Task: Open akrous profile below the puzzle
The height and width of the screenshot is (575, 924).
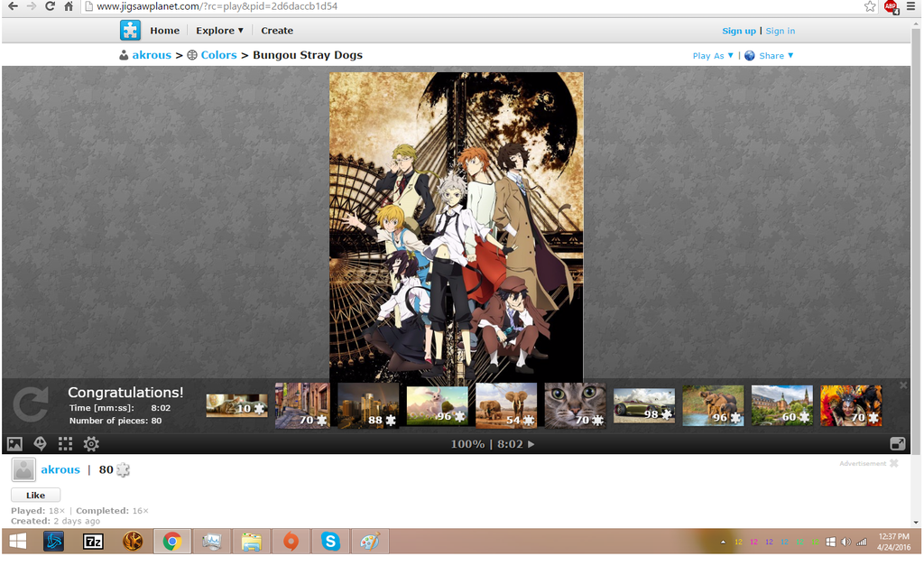Action: (60, 469)
